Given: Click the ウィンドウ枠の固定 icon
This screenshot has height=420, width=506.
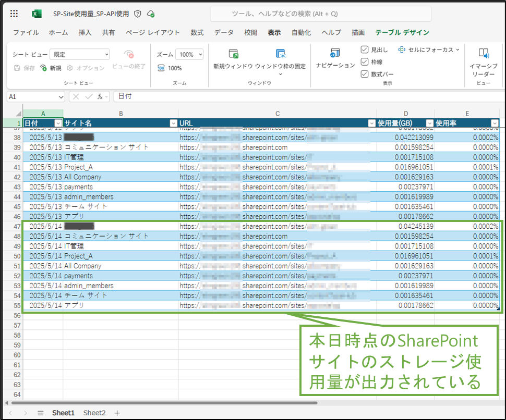Looking at the screenshot, I should (281, 54).
